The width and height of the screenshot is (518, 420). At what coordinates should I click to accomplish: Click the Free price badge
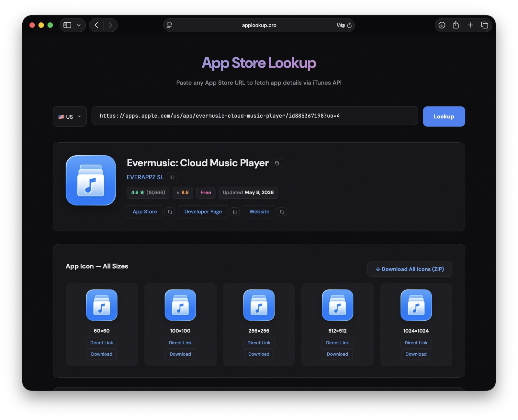[x=206, y=193]
